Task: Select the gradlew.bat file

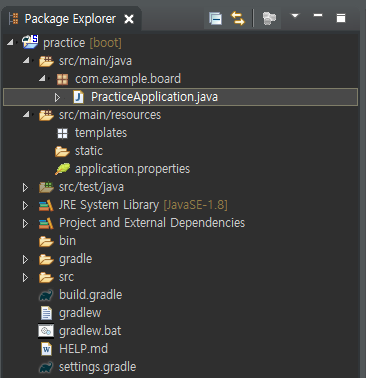Action: click(x=90, y=331)
